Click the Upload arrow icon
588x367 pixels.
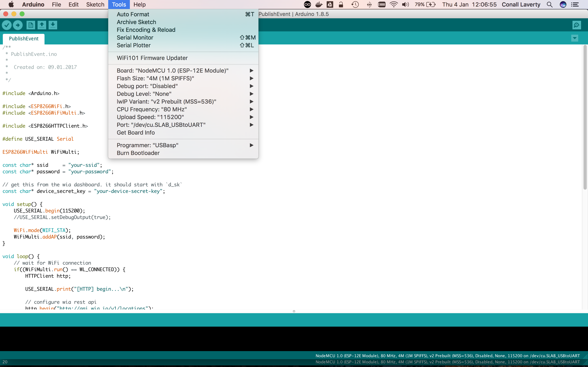click(18, 25)
